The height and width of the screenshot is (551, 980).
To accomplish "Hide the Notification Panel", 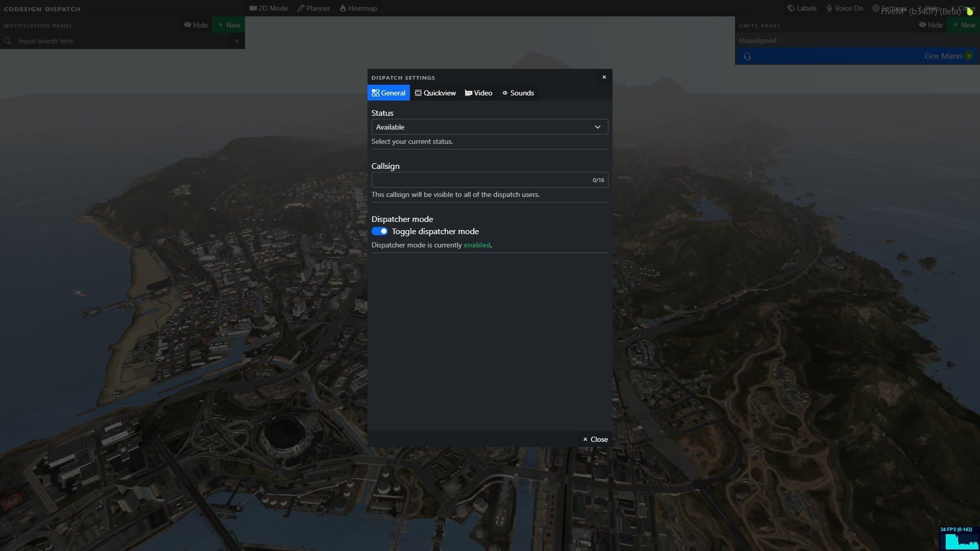I will pyautogui.click(x=195, y=24).
